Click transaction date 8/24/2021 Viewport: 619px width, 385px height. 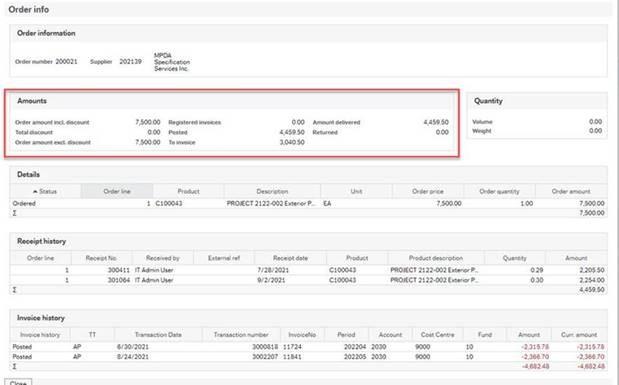133,357
